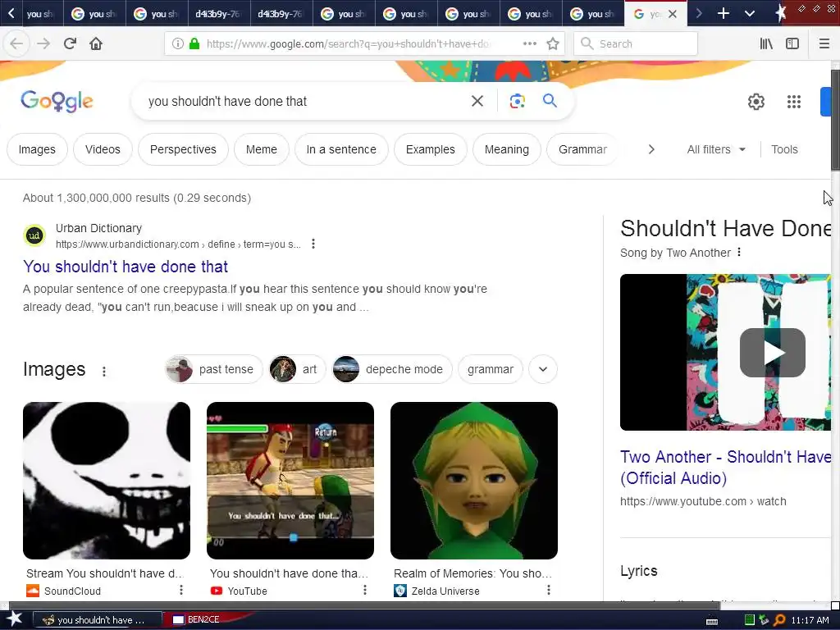
Task: Switch to first d4i3b9y-76 tab
Action: [218, 13]
